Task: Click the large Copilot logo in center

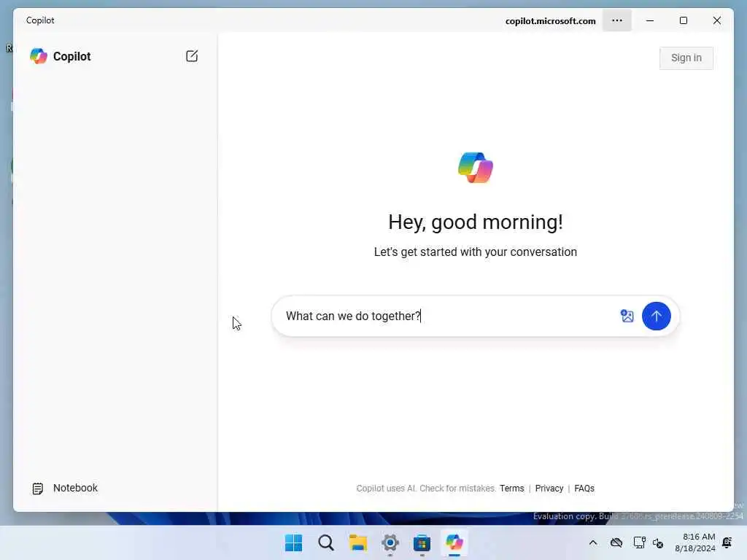Action: [476, 168]
